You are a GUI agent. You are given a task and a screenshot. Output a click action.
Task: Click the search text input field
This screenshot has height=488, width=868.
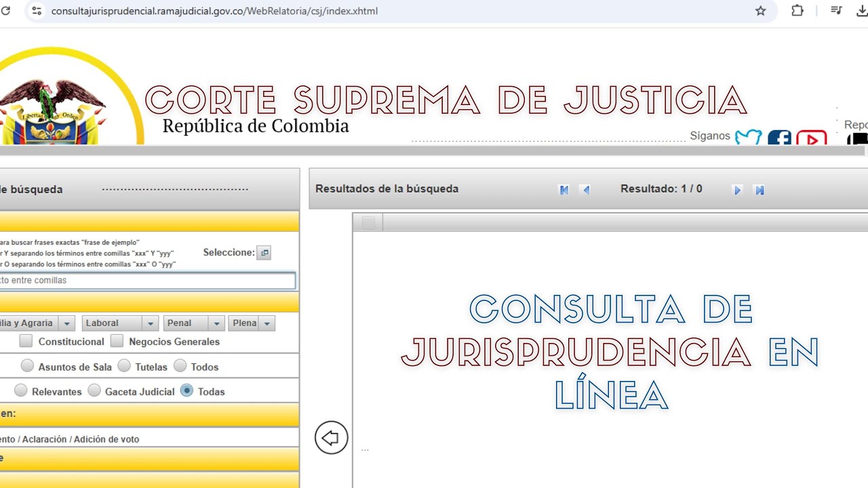148,281
